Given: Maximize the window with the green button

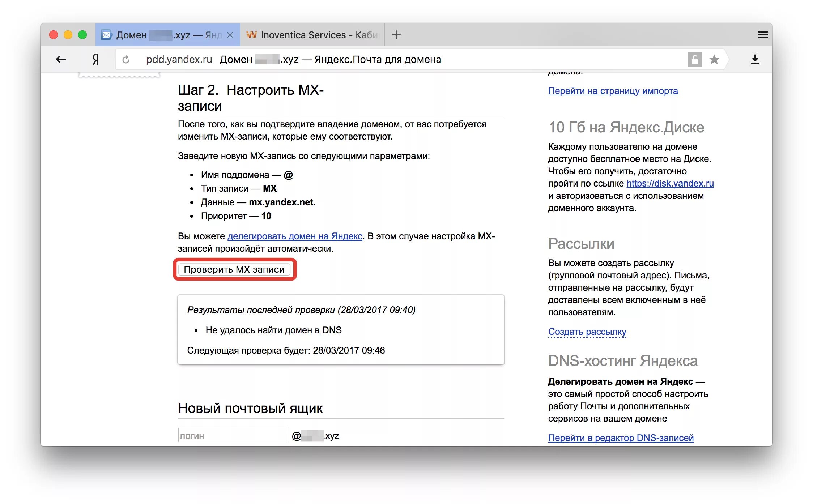Looking at the screenshot, I should coord(82,35).
